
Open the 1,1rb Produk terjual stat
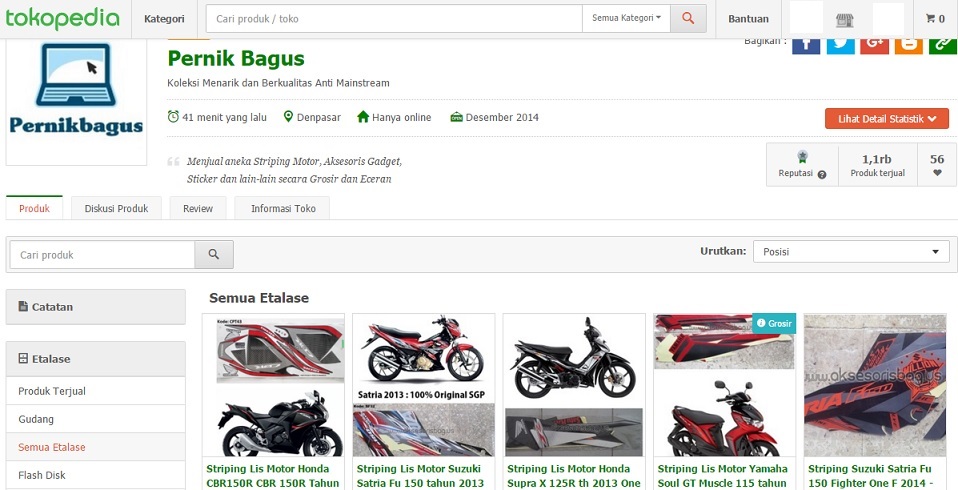point(877,165)
